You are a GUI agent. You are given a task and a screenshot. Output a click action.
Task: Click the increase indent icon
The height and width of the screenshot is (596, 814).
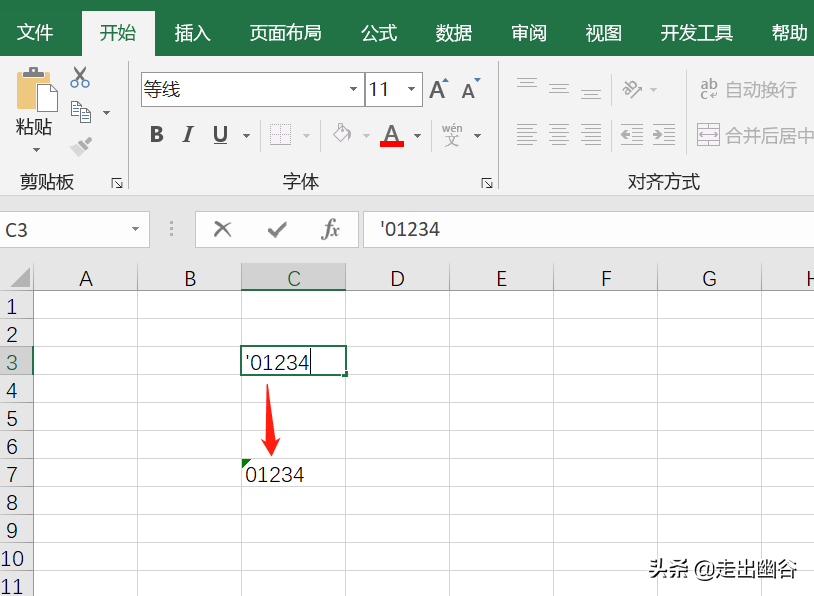[664, 135]
